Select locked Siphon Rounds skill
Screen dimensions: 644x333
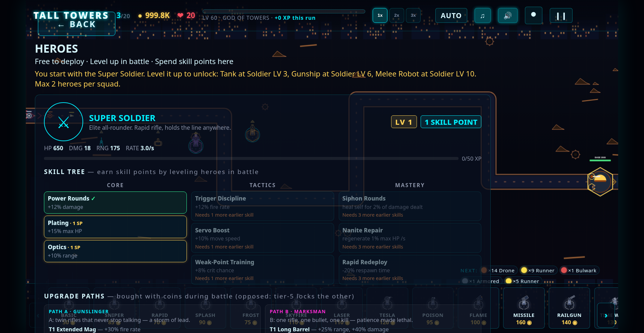pyautogui.click(x=410, y=206)
